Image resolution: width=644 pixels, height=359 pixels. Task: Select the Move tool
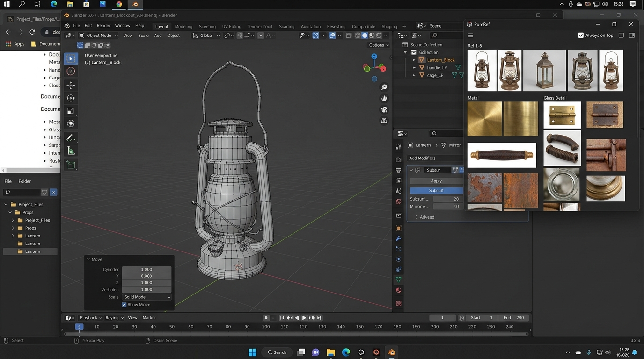(x=71, y=85)
